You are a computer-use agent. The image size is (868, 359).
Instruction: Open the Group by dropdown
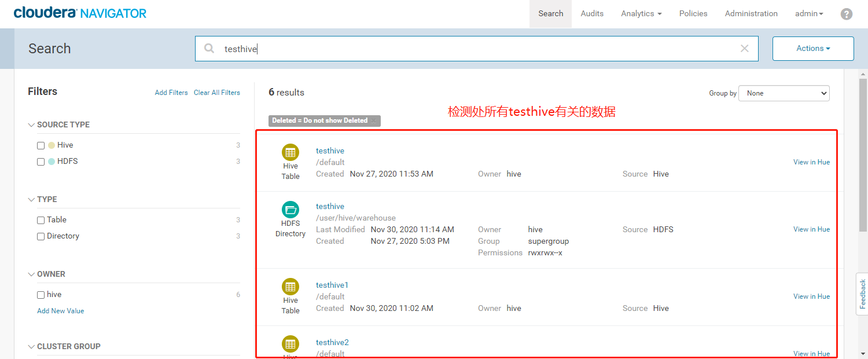(x=784, y=93)
